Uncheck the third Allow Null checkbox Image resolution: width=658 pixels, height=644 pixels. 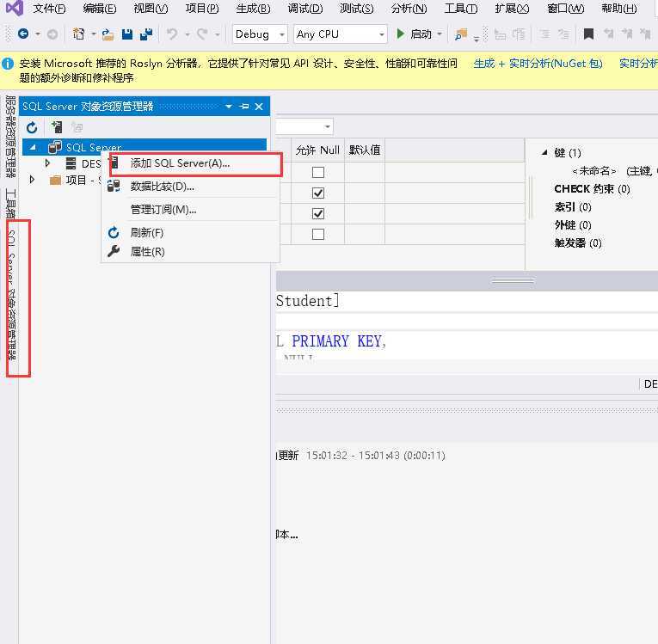click(x=318, y=213)
